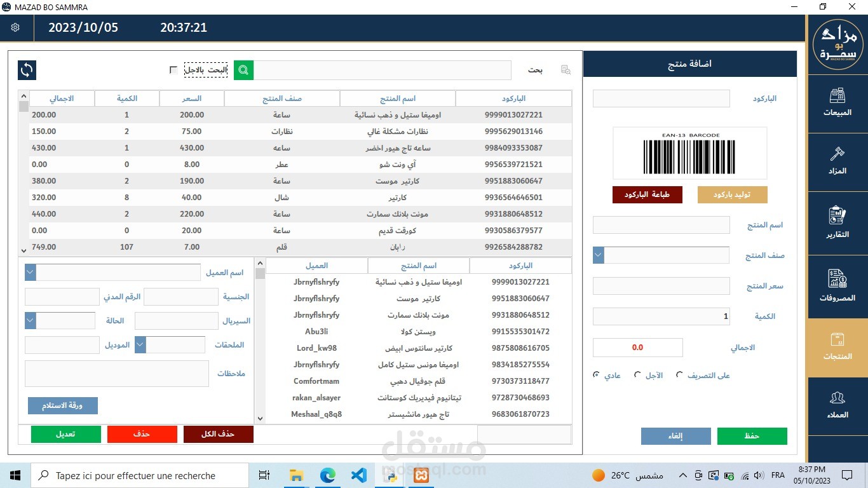
Task: Open XAMPP from the taskbar
Action: click(421, 475)
